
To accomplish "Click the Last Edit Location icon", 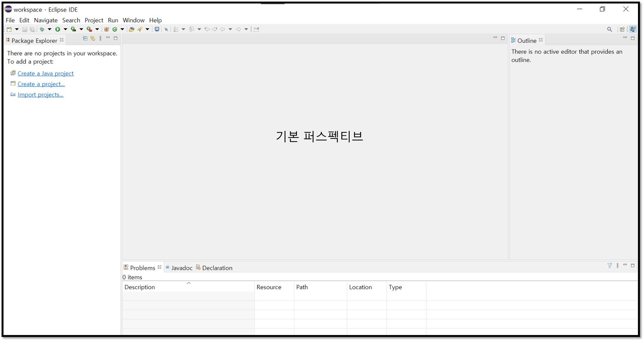I will (x=207, y=30).
